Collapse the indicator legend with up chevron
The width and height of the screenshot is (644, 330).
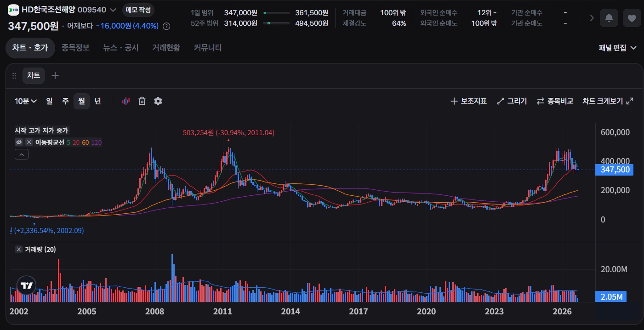coord(22,154)
